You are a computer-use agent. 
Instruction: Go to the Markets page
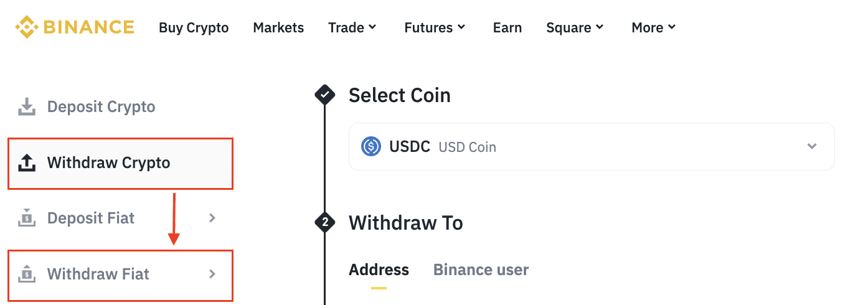coord(278,27)
